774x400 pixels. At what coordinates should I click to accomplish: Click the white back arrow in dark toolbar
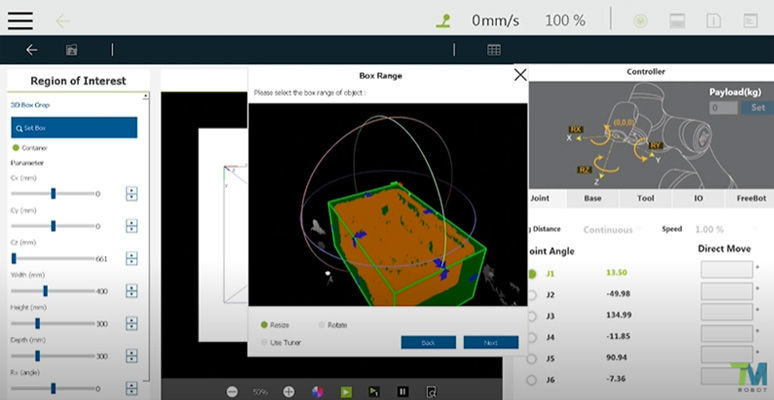[x=32, y=49]
